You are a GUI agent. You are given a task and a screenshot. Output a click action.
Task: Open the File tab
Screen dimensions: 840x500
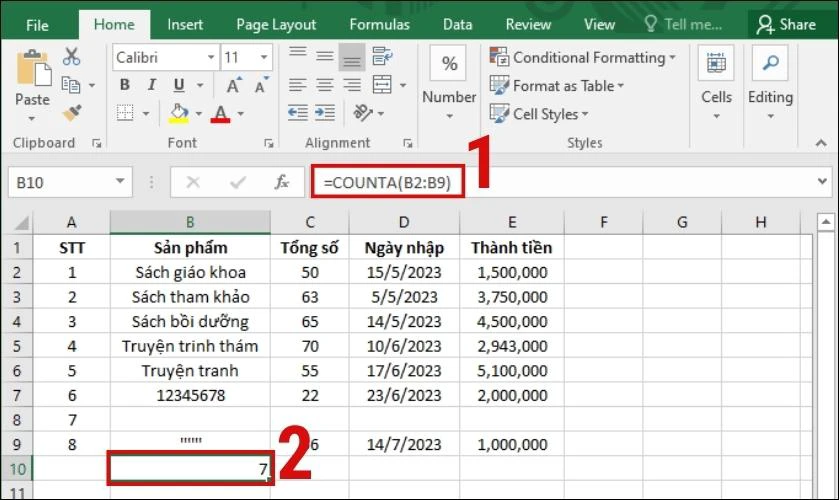tap(37, 25)
